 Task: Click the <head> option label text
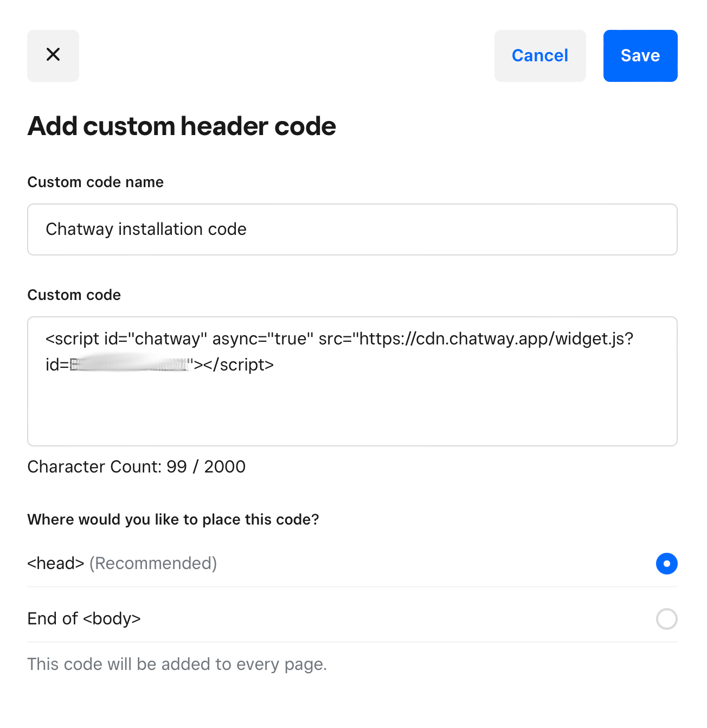click(56, 564)
